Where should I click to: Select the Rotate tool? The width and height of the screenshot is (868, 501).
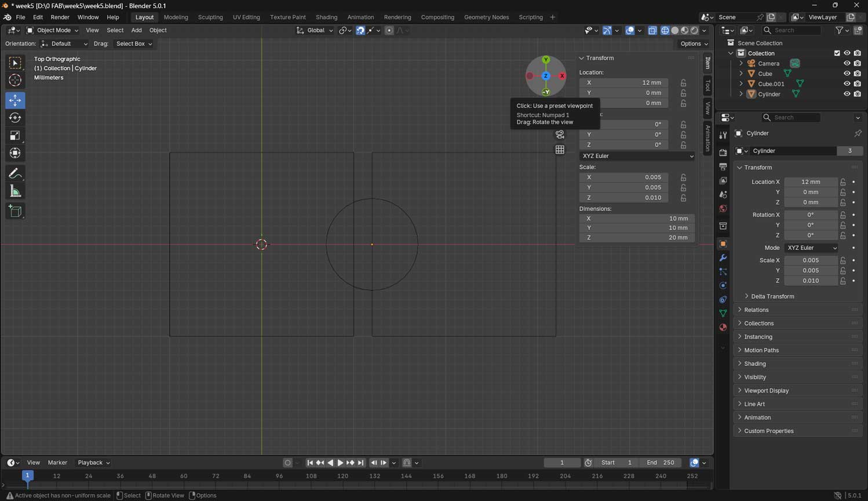pos(15,118)
